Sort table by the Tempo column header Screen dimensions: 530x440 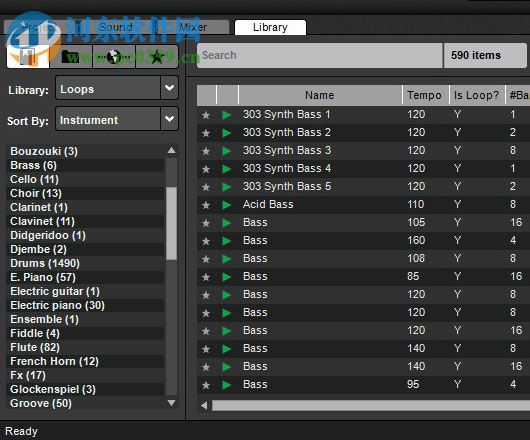click(425, 95)
